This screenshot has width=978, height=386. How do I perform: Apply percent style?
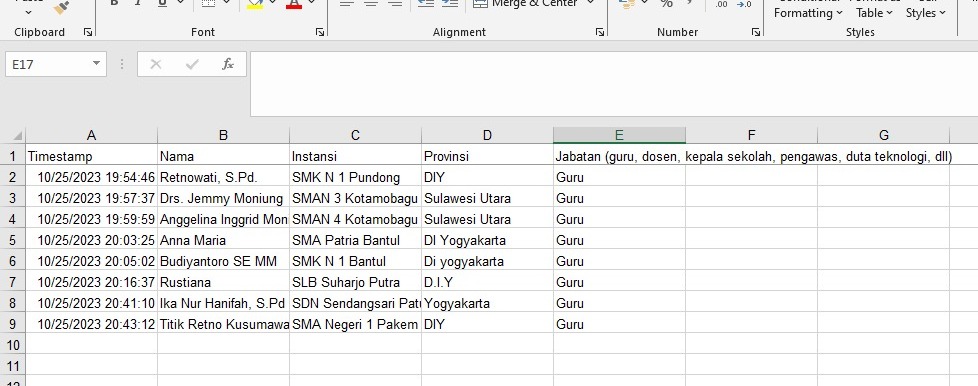667,4
